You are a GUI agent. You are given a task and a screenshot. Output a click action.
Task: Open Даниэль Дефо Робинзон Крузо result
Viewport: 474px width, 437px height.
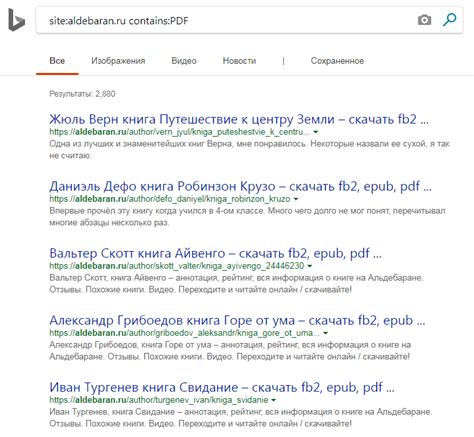(240, 186)
